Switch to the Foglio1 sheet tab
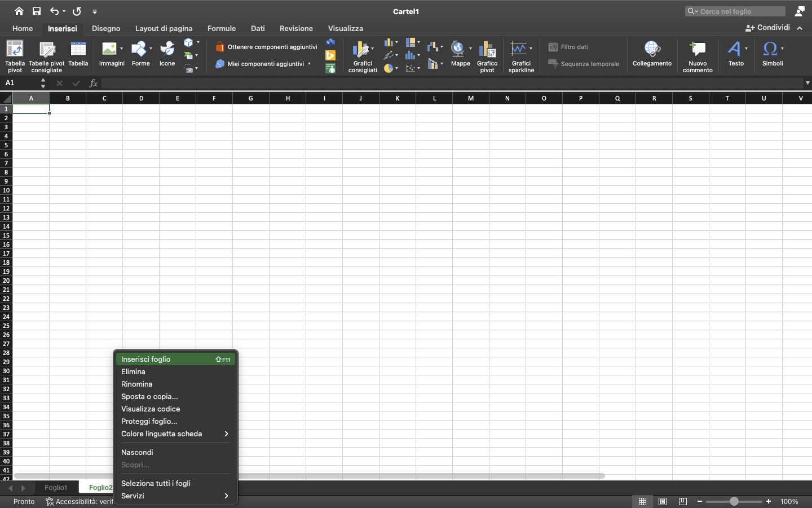This screenshot has height=508, width=812. tap(56, 488)
